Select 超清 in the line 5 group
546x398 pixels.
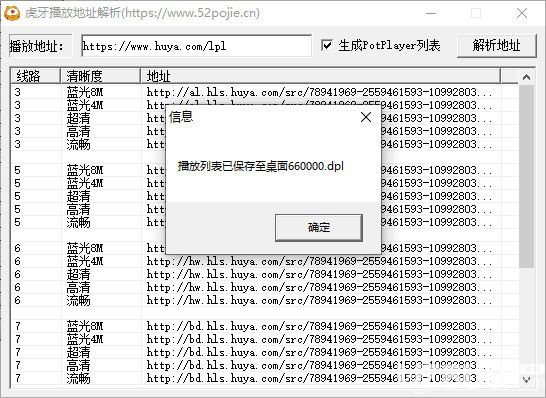point(78,197)
